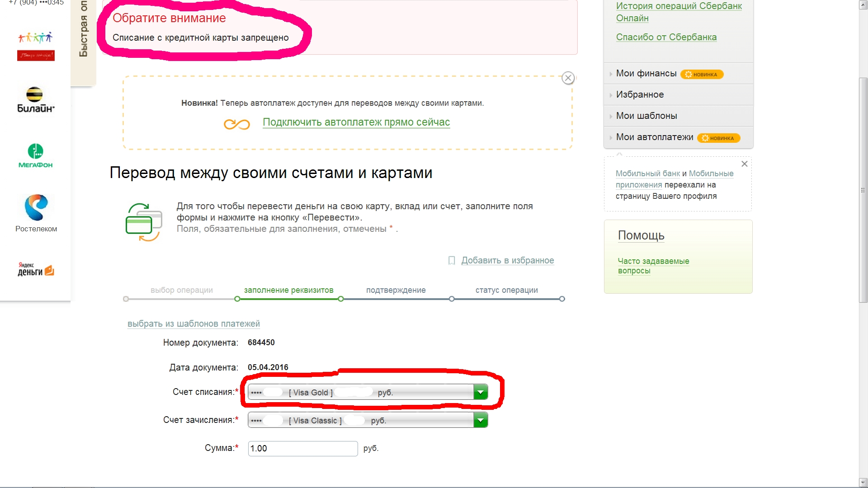Viewport: 868px width, 488px height.
Task: Click the bookmark icon for favorites
Action: [x=451, y=261]
